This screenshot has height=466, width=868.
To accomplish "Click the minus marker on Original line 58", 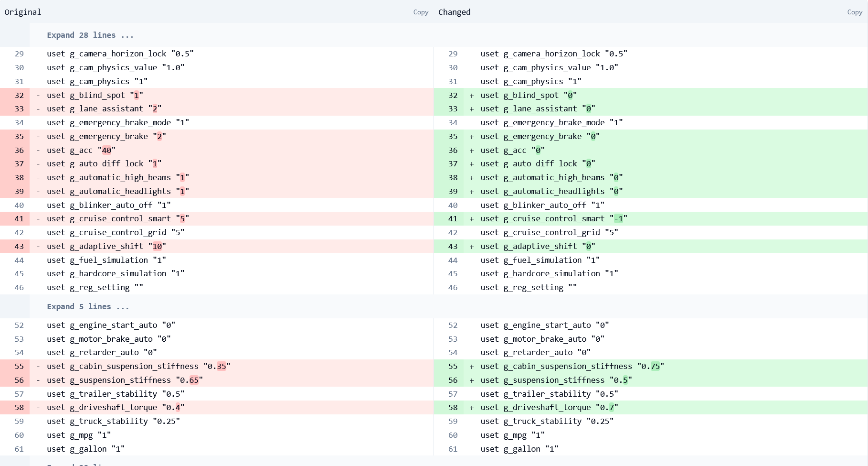I will coord(38,407).
